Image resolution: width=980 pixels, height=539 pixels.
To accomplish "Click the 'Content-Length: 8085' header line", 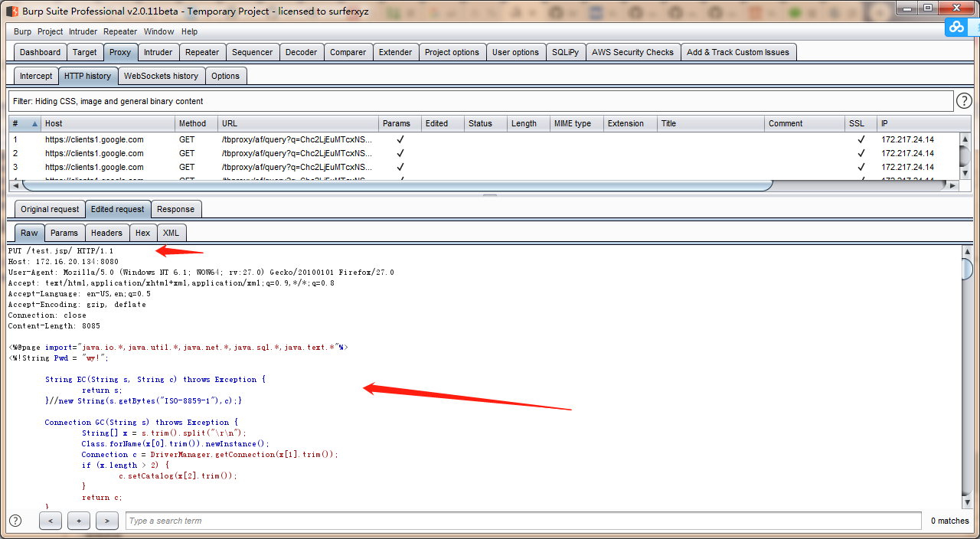I will pos(54,326).
